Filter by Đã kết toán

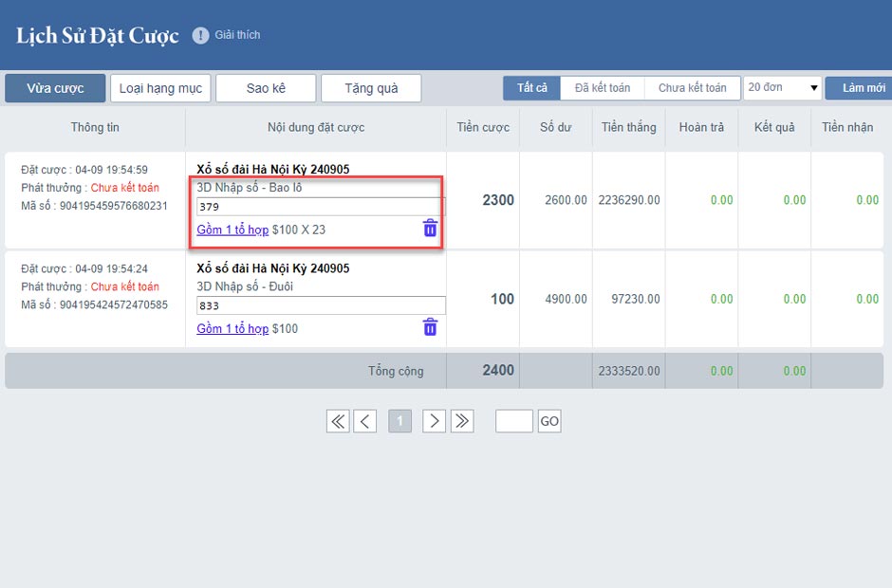(x=603, y=88)
